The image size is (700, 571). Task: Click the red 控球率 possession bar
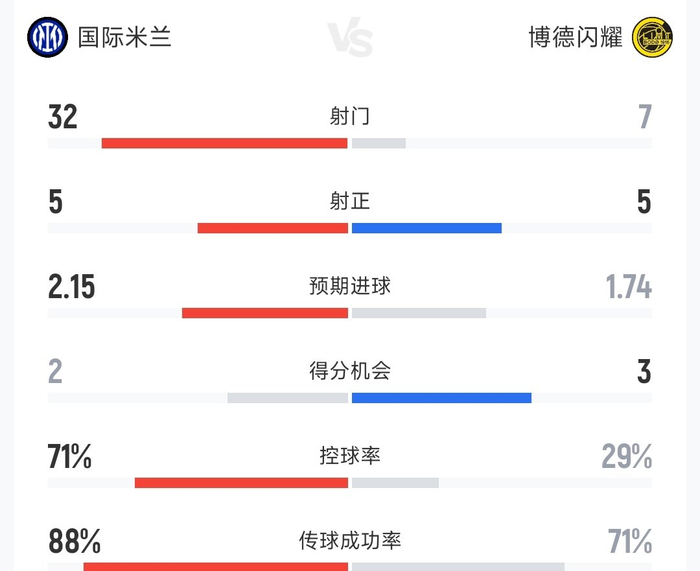click(x=241, y=483)
